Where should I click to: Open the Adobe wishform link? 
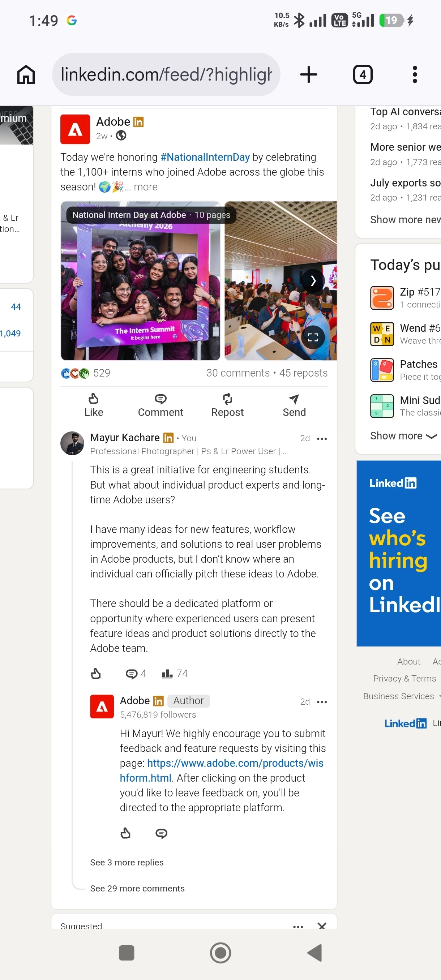coord(222,770)
